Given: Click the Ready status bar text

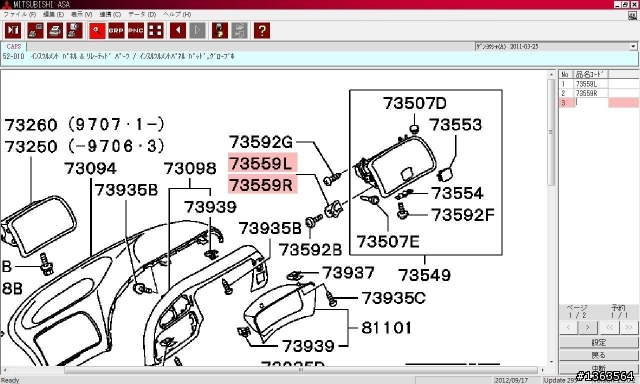Looking at the screenshot, I should (x=10, y=380).
